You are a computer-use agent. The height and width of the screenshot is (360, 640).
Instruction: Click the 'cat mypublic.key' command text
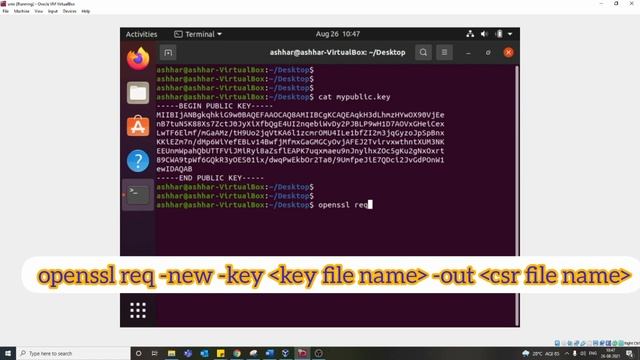pyautogui.click(x=354, y=97)
